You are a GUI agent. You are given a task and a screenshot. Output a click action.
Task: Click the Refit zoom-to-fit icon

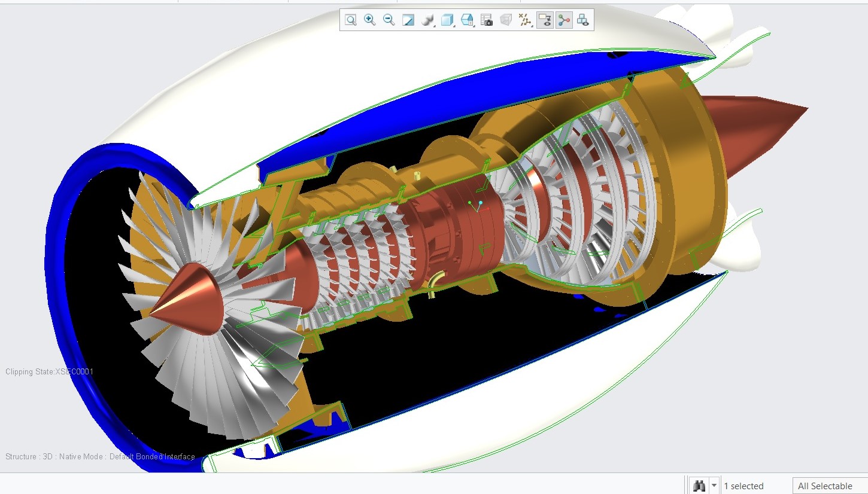tap(351, 20)
